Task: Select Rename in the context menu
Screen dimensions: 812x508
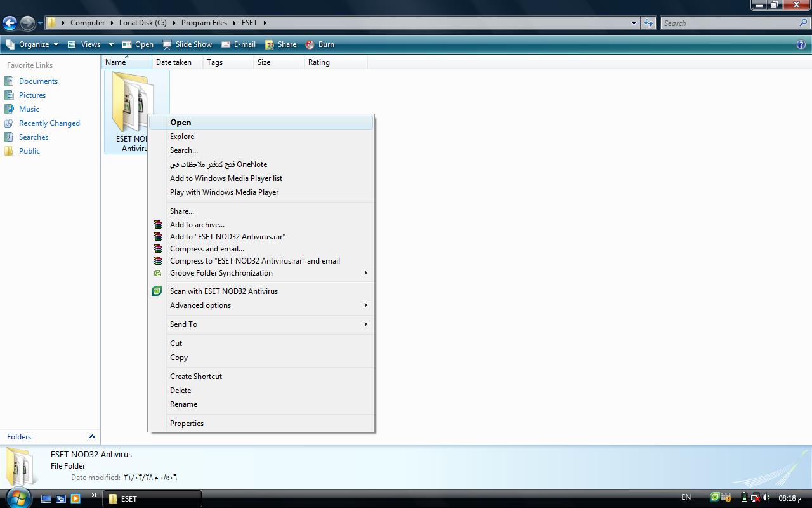Action: coord(183,404)
